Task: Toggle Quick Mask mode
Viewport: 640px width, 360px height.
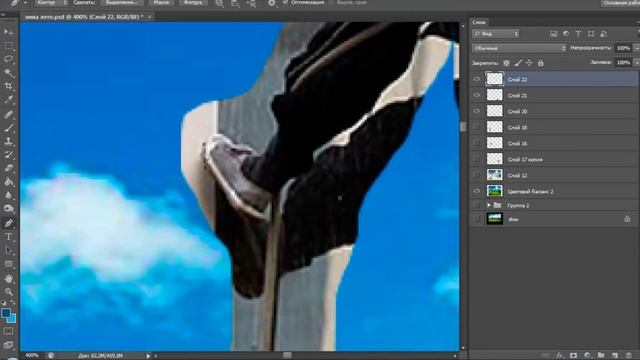Action: pyautogui.click(x=8, y=331)
